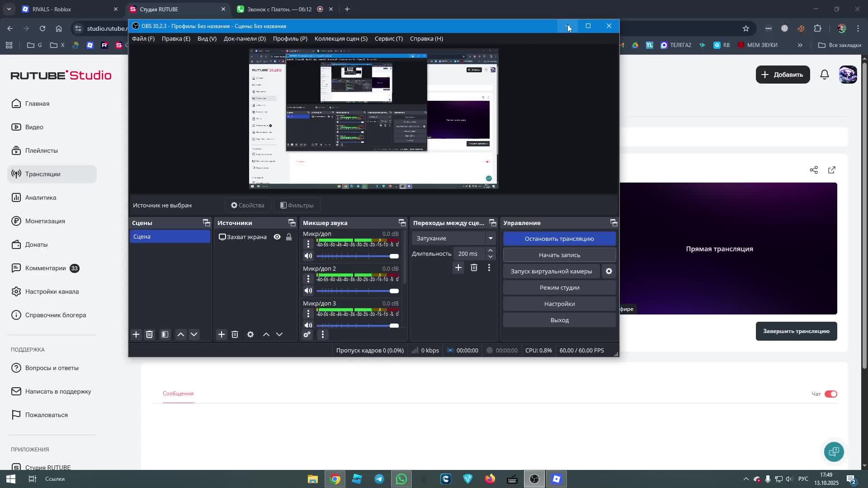Open OBS Настройки
The width and height of the screenshot is (868, 488).
tap(559, 304)
